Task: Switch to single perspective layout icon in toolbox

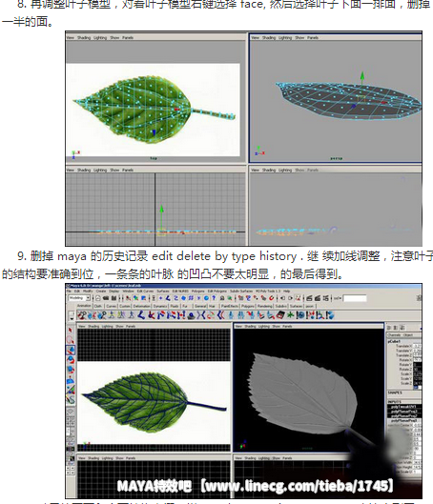Action: (71, 411)
